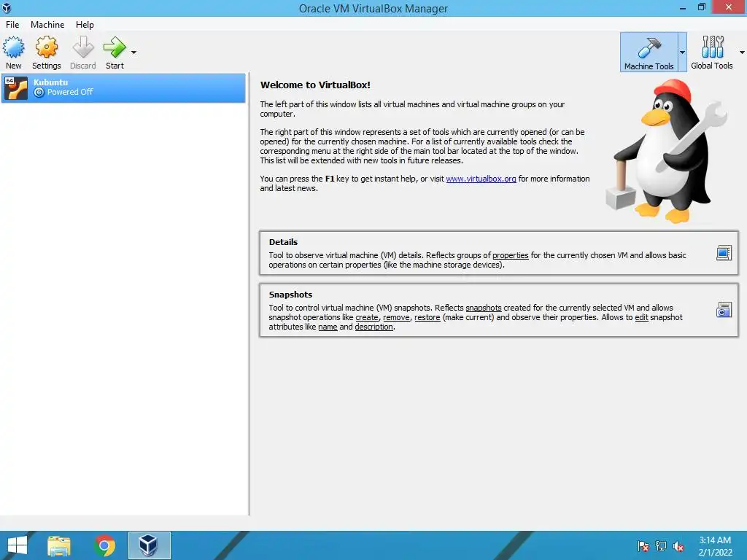Screen dimensions: 747x560
Task: Click the name link in Snapshots
Action: (328, 327)
